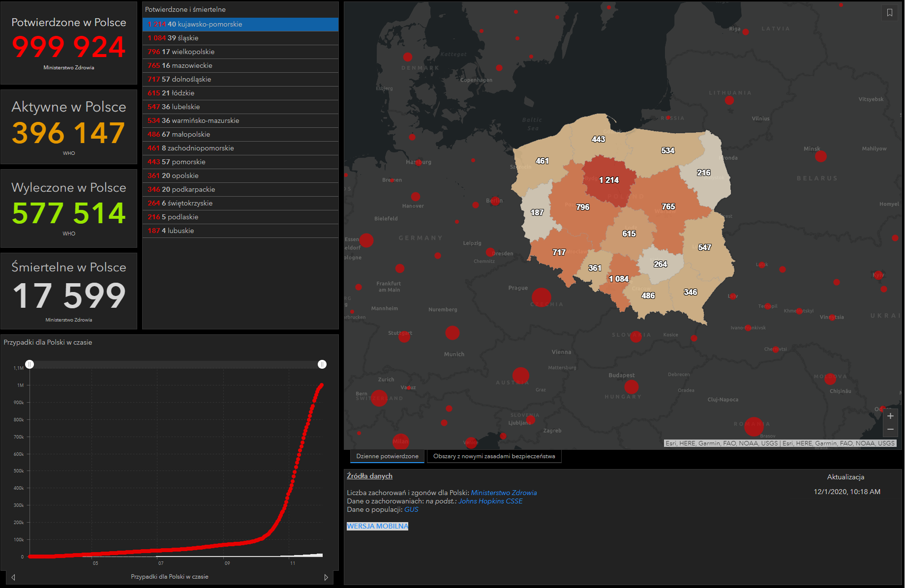
Task: Select the zachodniopomorskie row in list
Action: [x=241, y=148]
